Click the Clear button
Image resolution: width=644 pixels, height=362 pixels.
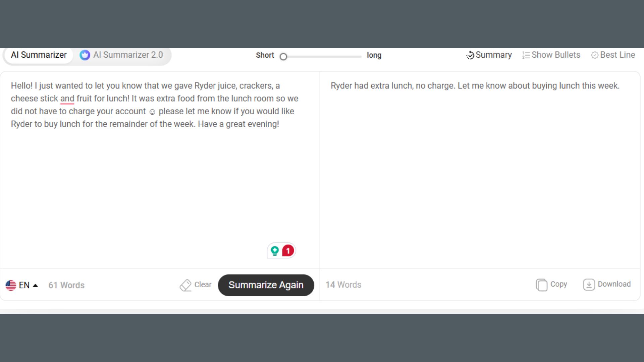click(196, 285)
